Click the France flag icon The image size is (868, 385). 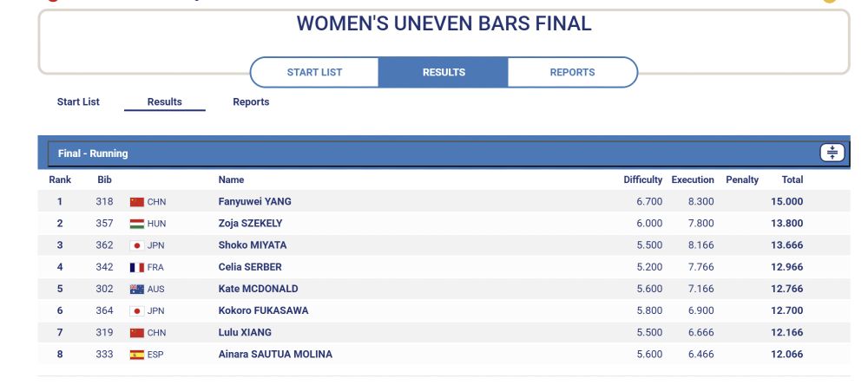[137, 267]
